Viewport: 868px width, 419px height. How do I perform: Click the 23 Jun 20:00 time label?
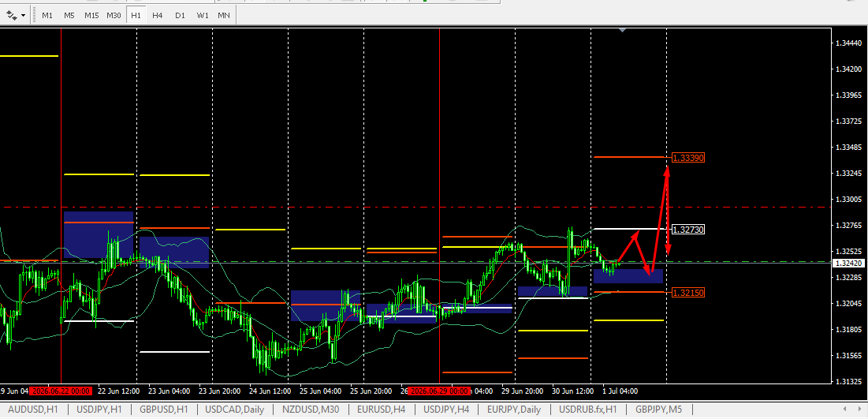click(220, 391)
